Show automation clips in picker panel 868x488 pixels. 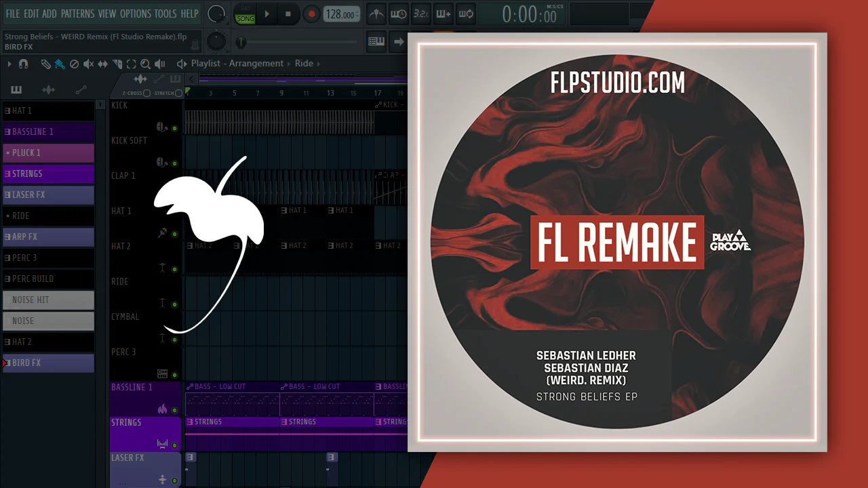pyautogui.click(x=81, y=89)
